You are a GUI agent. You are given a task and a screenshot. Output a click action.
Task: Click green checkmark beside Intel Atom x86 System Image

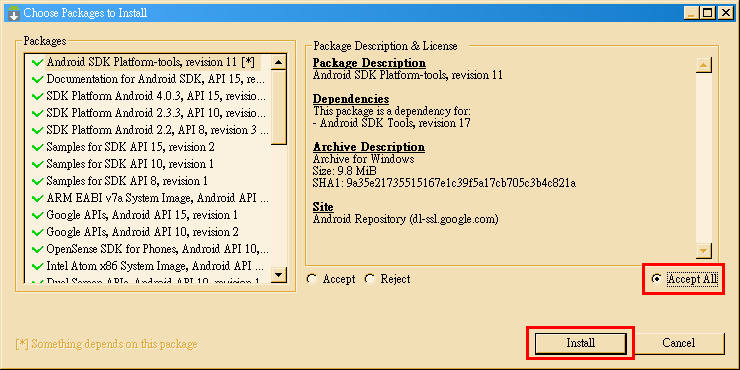tap(37, 266)
